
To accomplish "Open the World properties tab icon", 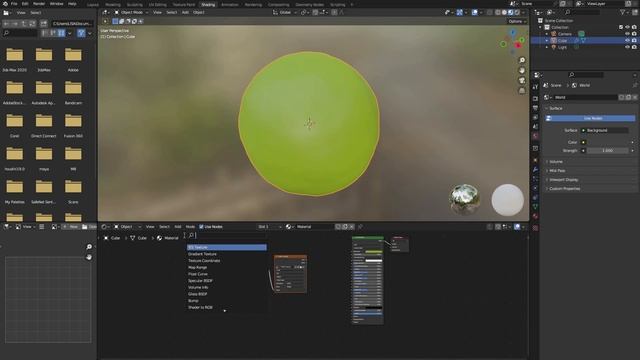I will (535, 136).
